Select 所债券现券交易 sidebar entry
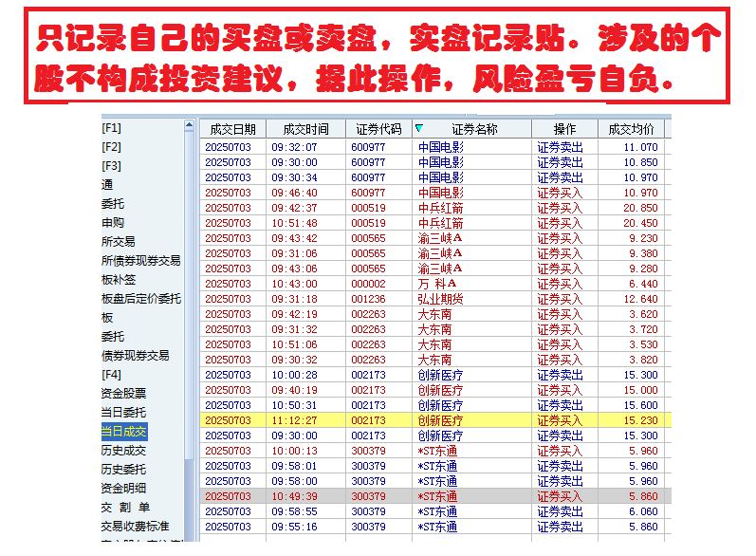The width and height of the screenshot is (756, 556). coord(140,260)
